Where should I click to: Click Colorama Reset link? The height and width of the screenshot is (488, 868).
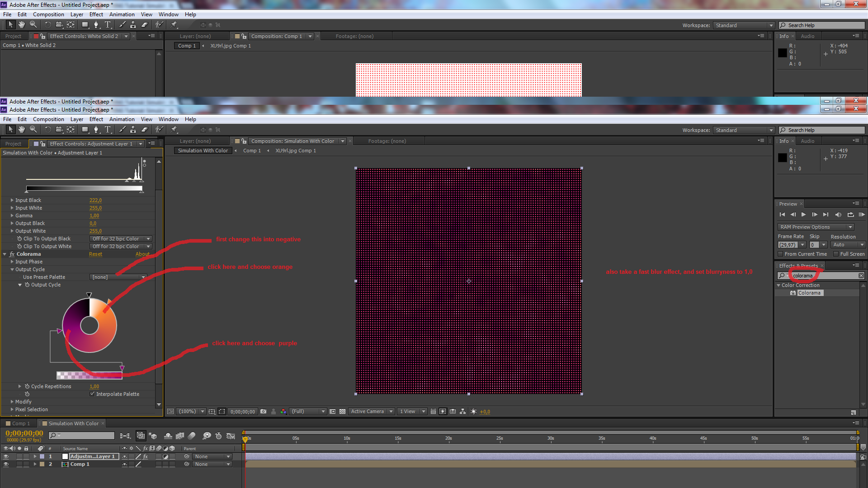tap(95, 254)
